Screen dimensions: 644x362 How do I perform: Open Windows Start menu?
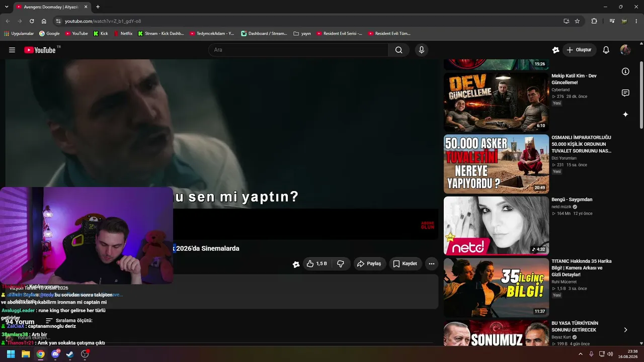(11, 354)
